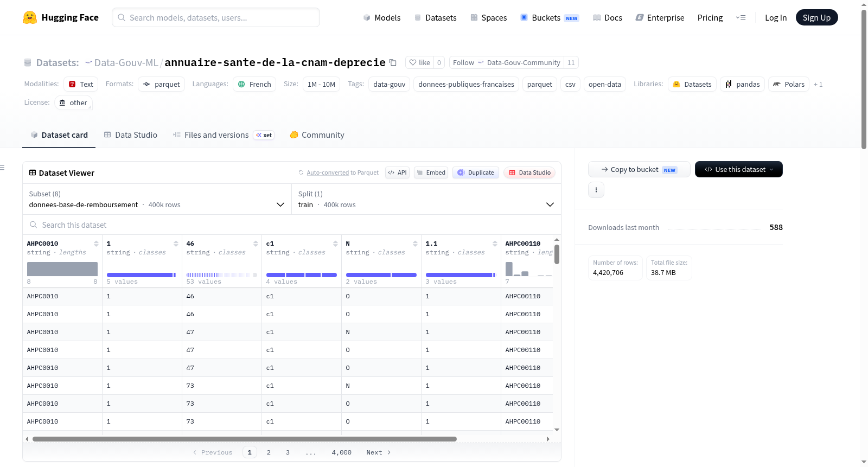This screenshot has height=467, width=868.
Task: Select the 1M - 10M size tag
Action: 321,84
